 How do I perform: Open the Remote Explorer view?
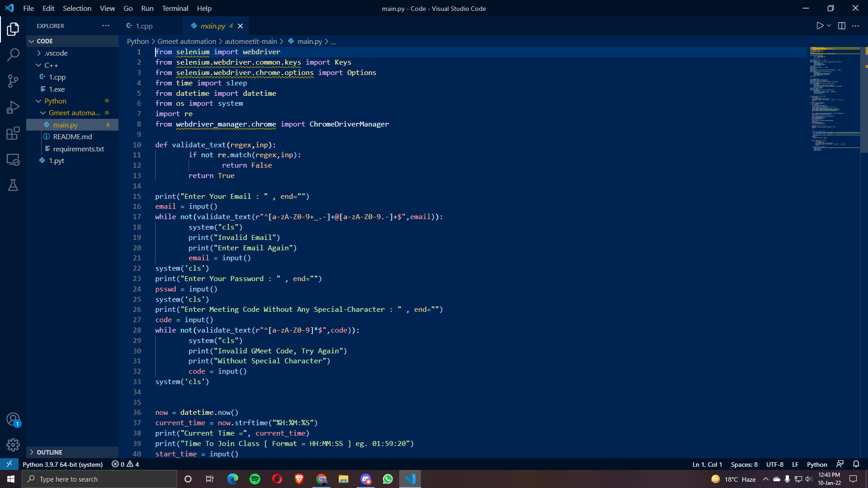tap(13, 160)
